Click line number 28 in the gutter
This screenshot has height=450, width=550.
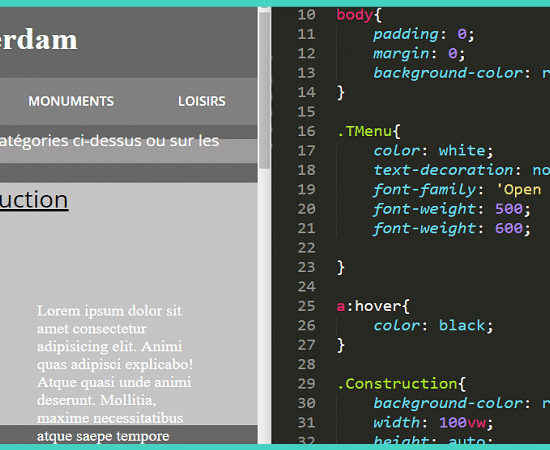tap(307, 364)
